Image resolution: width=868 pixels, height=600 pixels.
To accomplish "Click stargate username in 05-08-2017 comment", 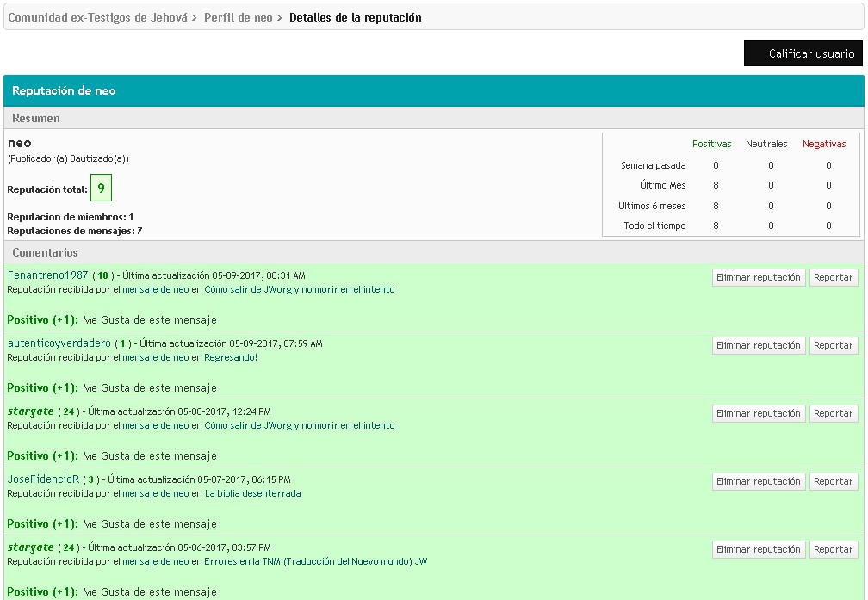I will click(x=31, y=411).
